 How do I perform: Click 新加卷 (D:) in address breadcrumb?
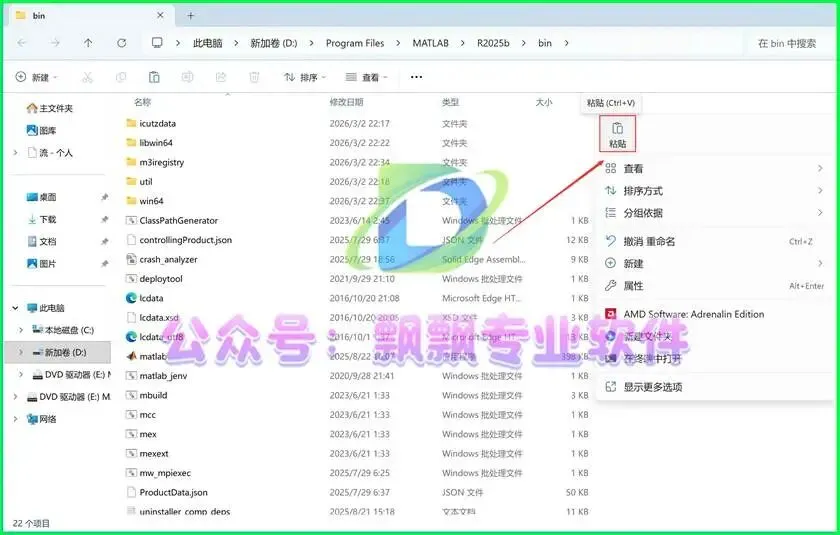pyautogui.click(x=273, y=43)
